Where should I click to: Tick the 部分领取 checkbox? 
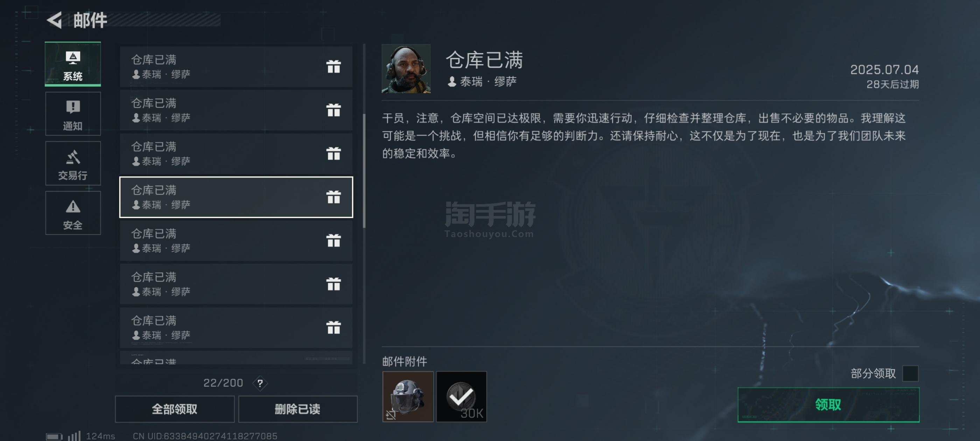[910, 373]
